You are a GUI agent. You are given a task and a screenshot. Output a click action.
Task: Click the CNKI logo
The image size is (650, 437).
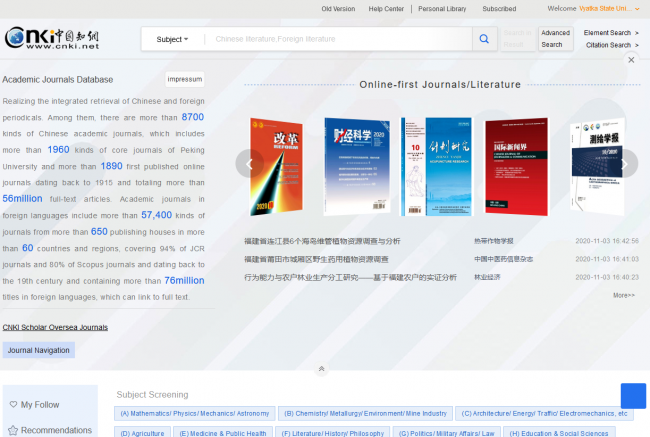pos(52,38)
